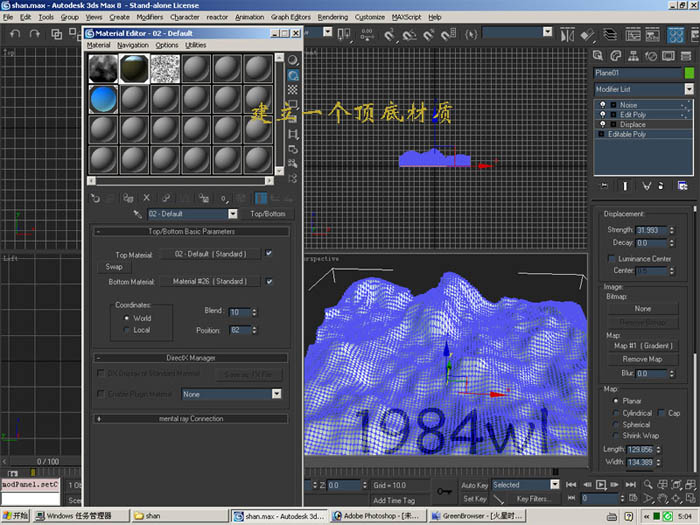This screenshot has width=700, height=525.
Task: Click the Go to Start playback button
Action: coord(571,485)
